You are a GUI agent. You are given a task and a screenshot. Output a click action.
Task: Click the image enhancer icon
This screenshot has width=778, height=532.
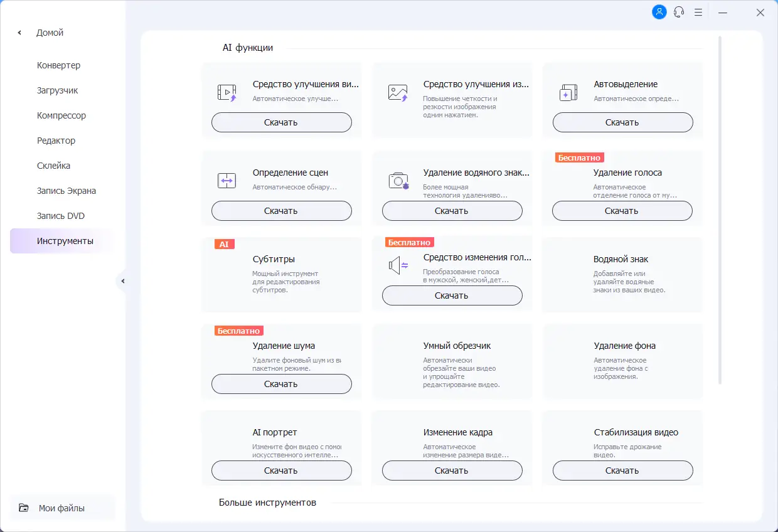point(398,93)
